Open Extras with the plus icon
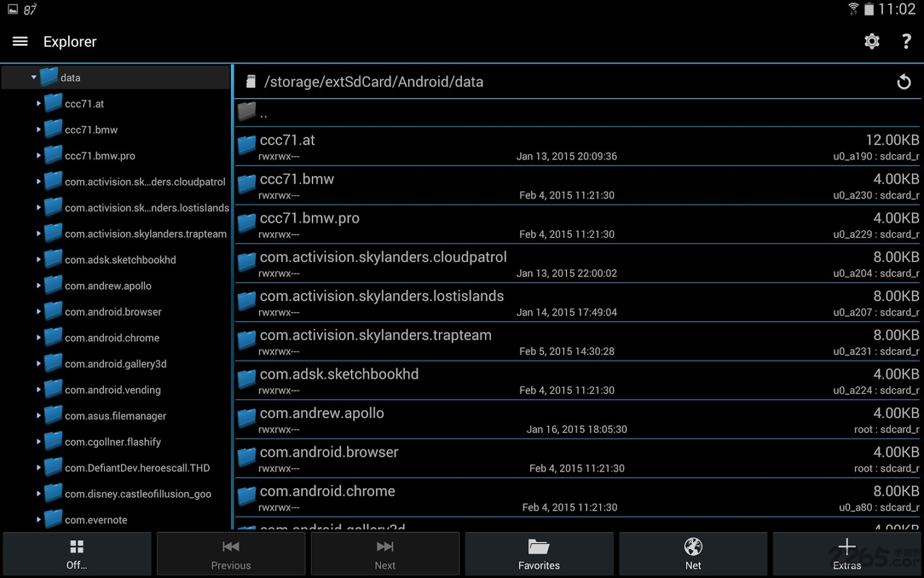 [x=847, y=554]
